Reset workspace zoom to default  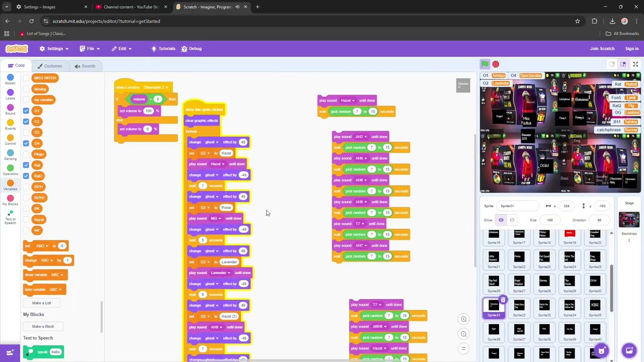pyautogui.click(x=463, y=348)
